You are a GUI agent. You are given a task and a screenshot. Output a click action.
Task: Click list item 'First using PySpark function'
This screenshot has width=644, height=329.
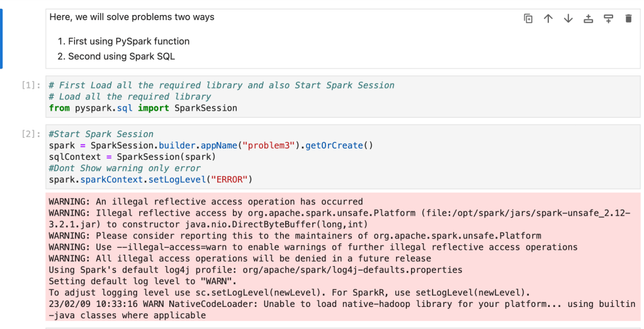[128, 42]
